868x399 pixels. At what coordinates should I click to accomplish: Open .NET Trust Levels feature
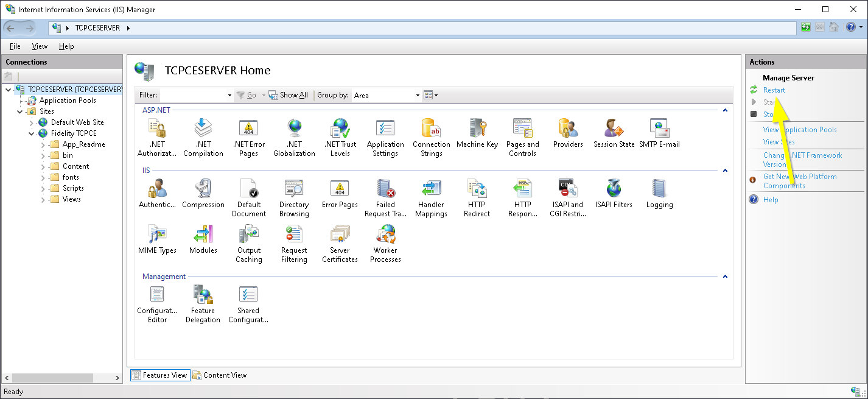pos(340,138)
